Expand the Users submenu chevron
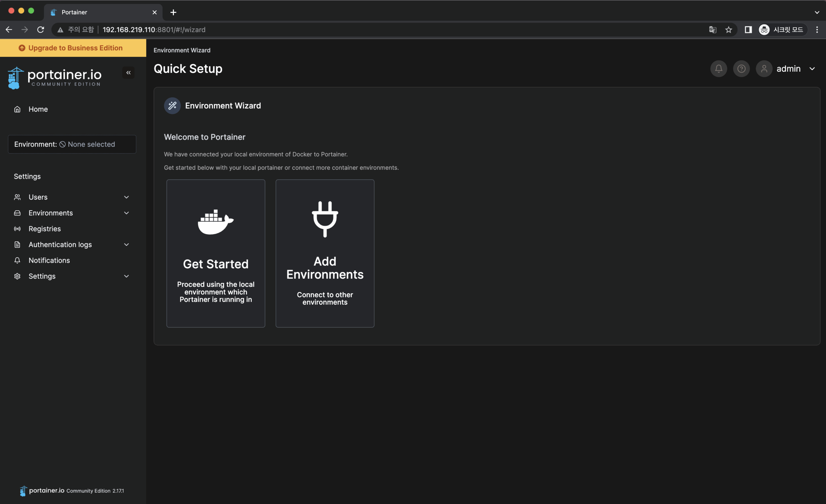 [126, 197]
